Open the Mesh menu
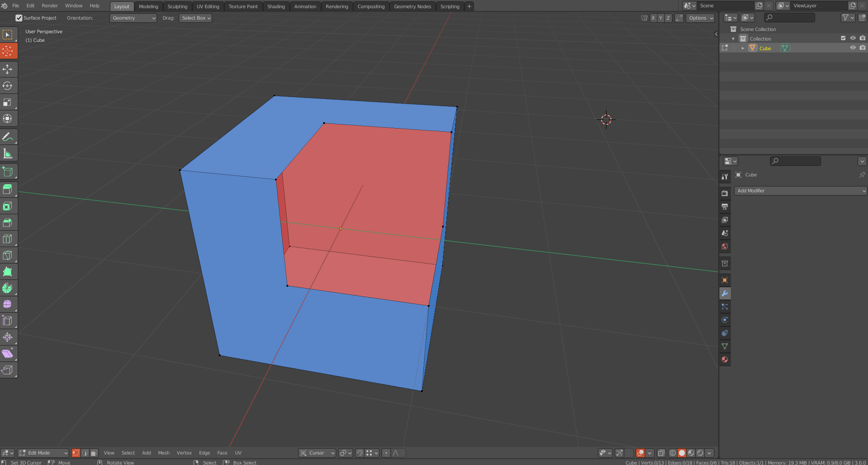The height and width of the screenshot is (465, 868). coord(164,453)
